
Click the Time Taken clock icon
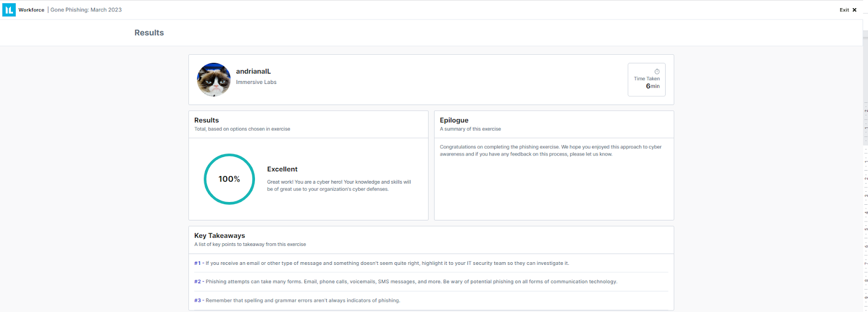(657, 71)
